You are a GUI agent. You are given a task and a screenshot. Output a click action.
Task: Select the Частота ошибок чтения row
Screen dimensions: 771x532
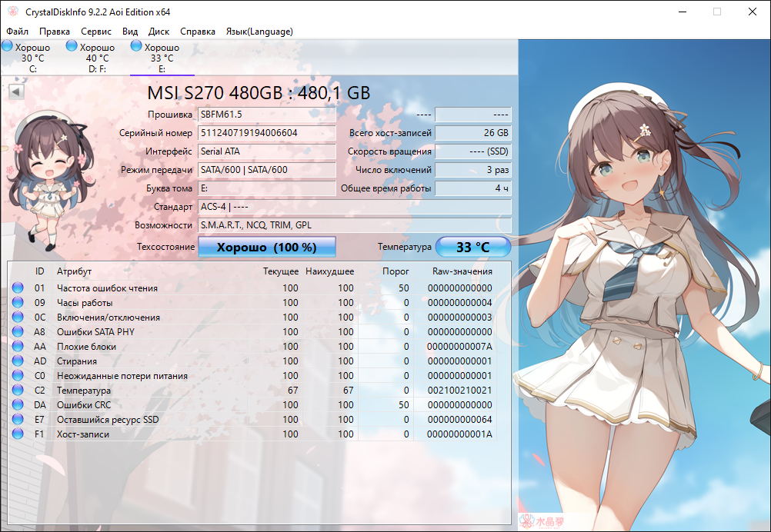click(x=252, y=288)
